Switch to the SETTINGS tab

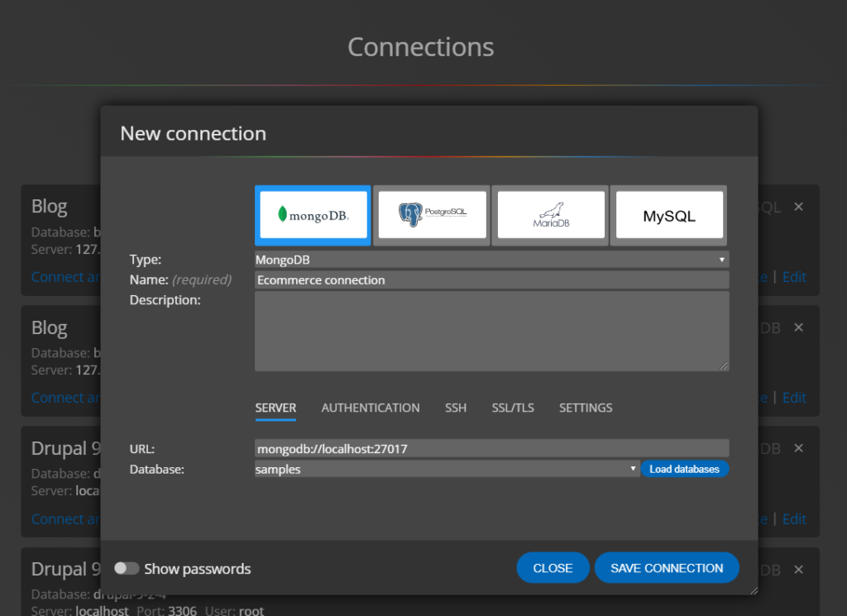(x=586, y=408)
